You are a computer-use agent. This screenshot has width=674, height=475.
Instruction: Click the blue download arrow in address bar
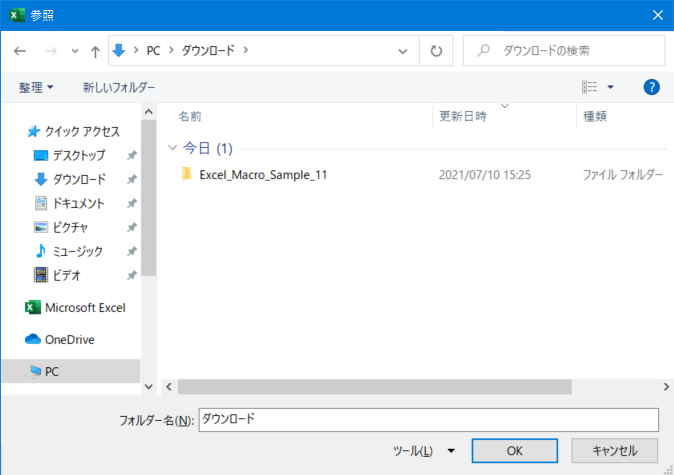pyautogui.click(x=119, y=51)
